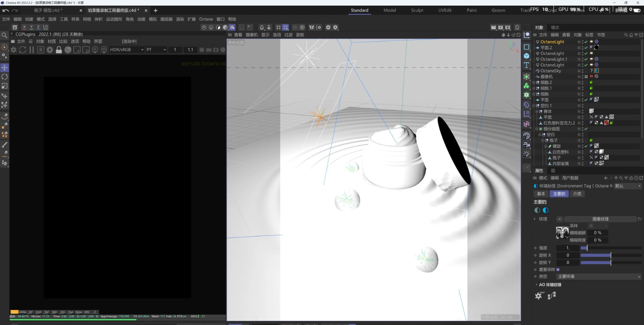
Task: Toggle enable checkmark for 细分曲面 object
Action: click(x=586, y=129)
